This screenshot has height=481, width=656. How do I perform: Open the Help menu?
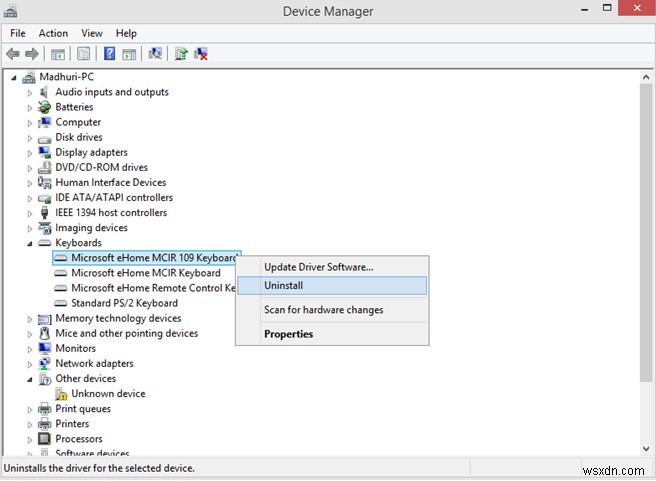126,33
